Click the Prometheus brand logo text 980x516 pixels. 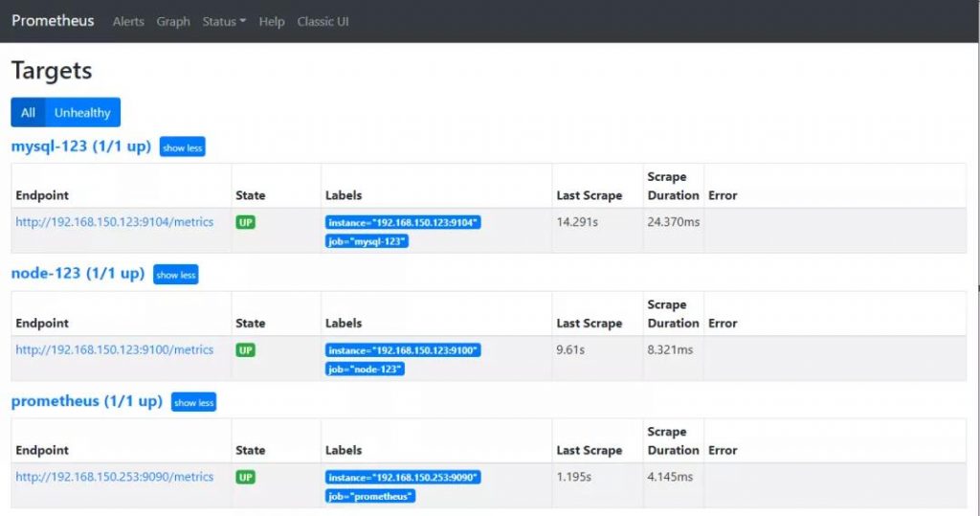tap(53, 21)
